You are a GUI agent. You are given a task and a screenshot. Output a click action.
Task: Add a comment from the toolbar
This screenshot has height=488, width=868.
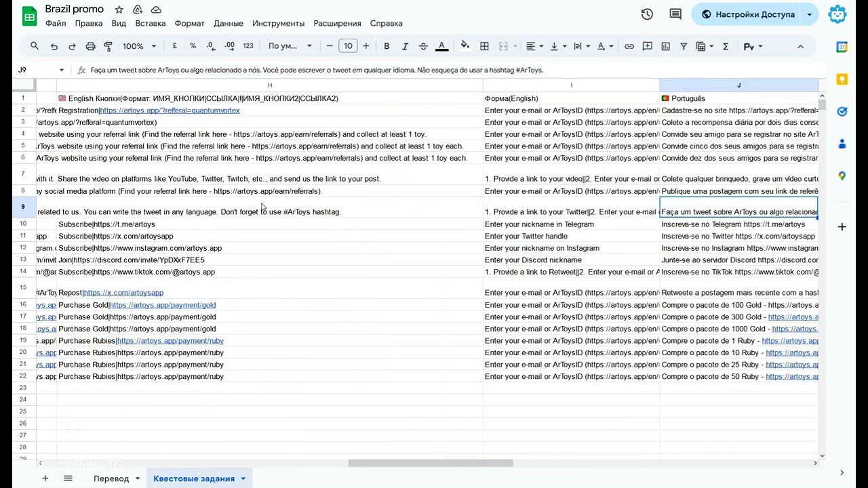[648, 46]
